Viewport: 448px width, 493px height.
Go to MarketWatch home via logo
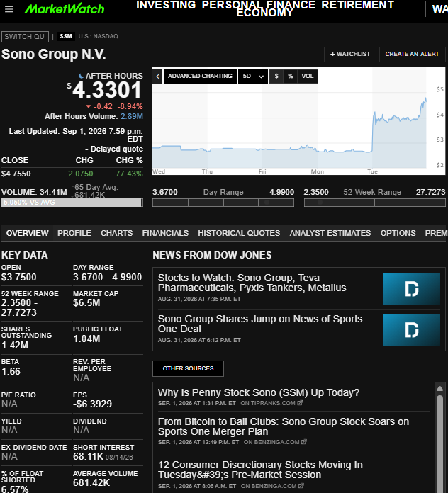[x=65, y=9]
